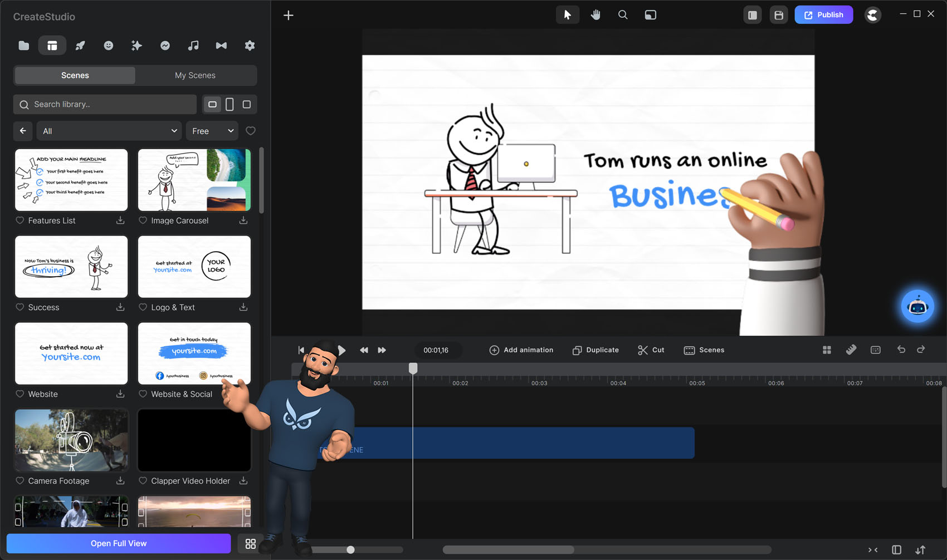Open the music audio library icon

click(x=193, y=46)
